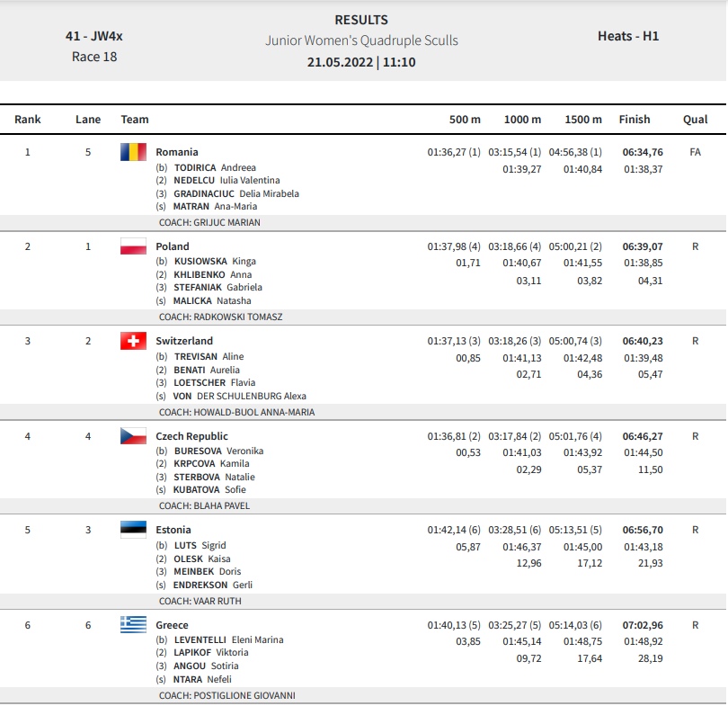Select the 500 m column header
Screen dimensions: 728x706
point(465,120)
